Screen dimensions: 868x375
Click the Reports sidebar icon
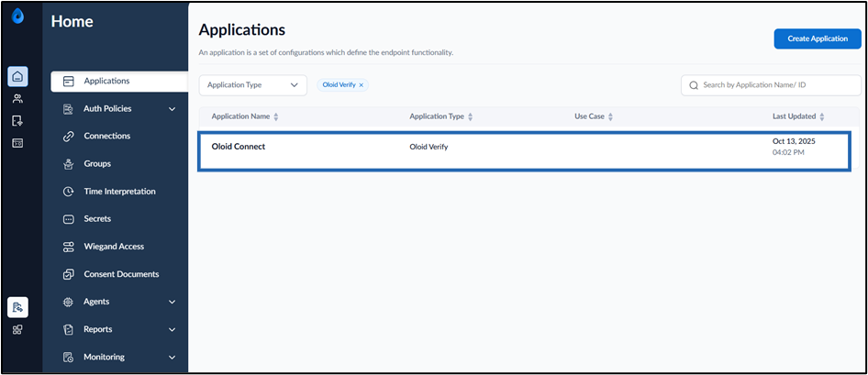68,330
